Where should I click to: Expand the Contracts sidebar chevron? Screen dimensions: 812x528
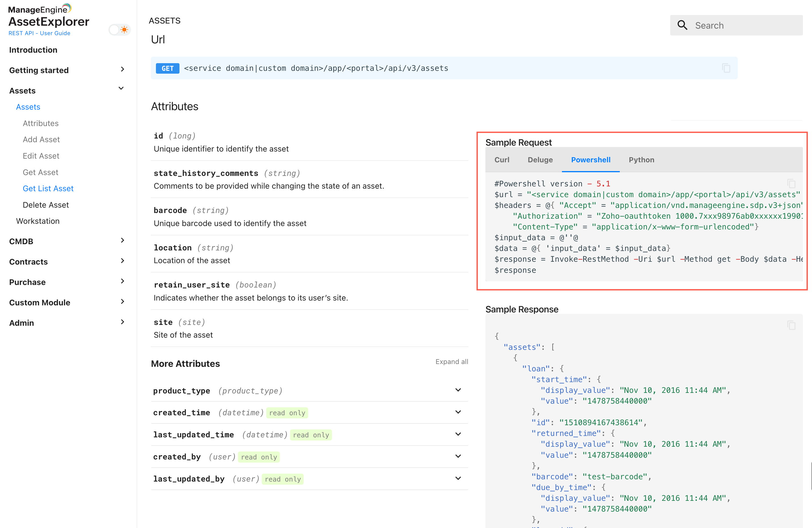(x=122, y=261)
